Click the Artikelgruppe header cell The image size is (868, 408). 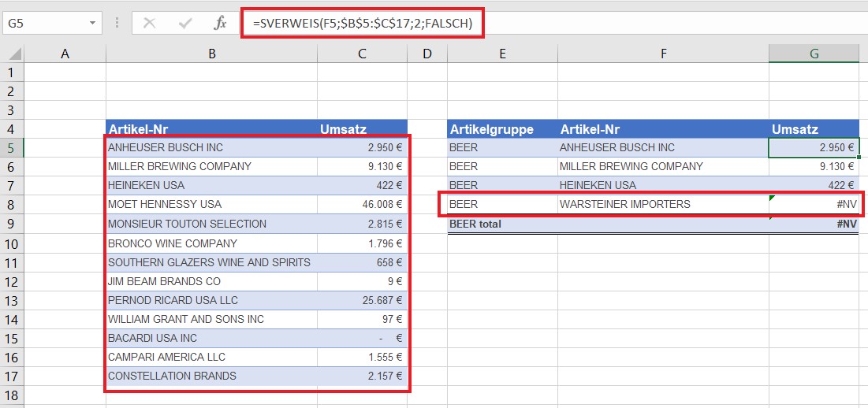pos(502,129)
